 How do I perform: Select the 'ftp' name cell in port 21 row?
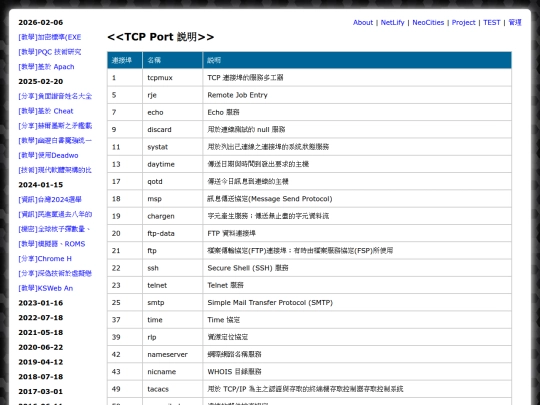pyautogui.click(x=172, y=251)
